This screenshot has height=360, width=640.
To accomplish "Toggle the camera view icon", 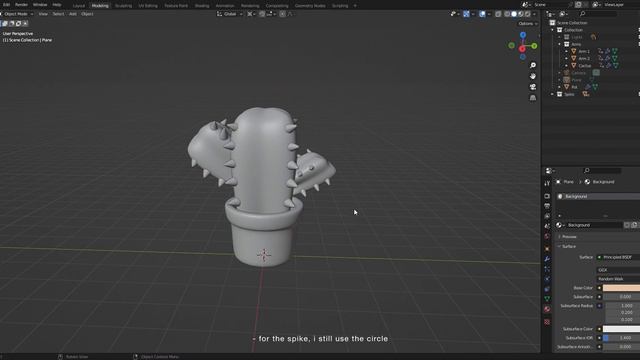I will 533,87.
